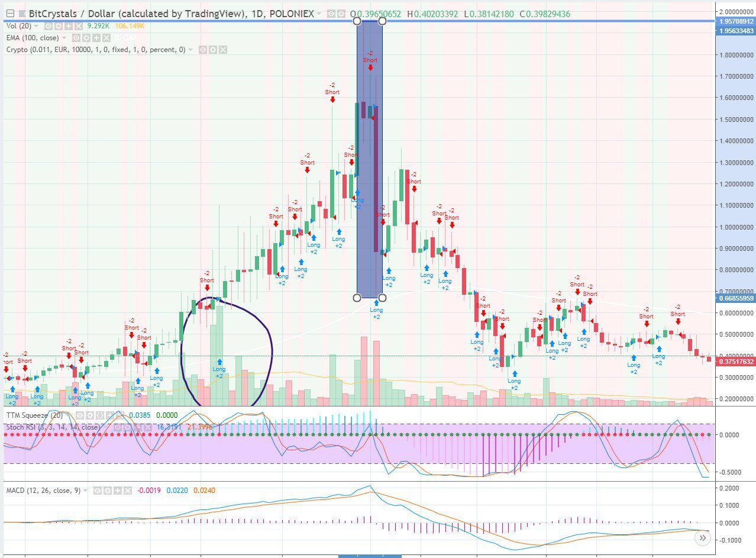Viewport: 756px width, 558px height.
Task: Expand the Stoch RSI dropdown arrow
Action: [105, 427]
